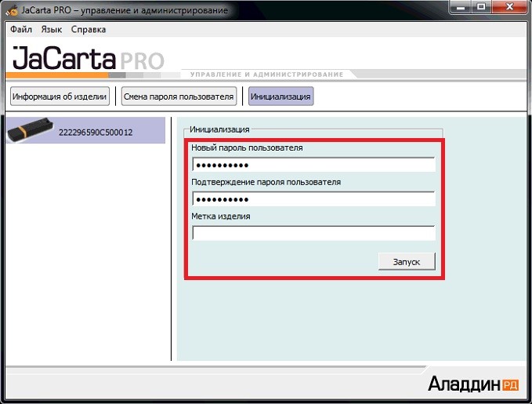Close the JaCarta PRO window
The image size is (532, 404).
point(509,7)
